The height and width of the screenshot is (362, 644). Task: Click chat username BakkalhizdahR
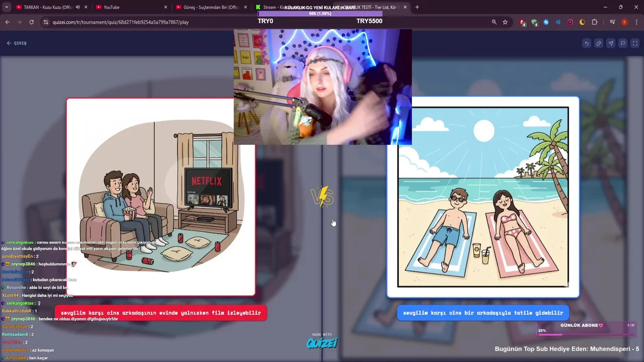tap(17, 311)
